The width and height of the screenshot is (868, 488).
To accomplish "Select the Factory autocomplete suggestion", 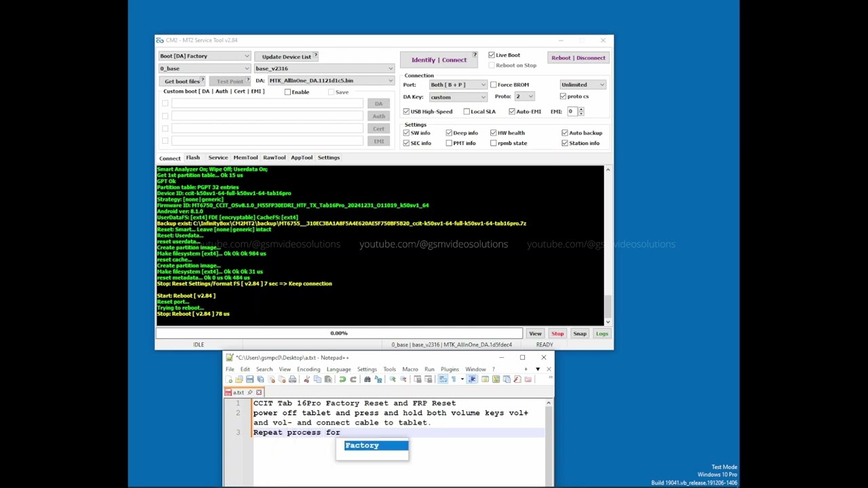I will (x=376, y=445).
